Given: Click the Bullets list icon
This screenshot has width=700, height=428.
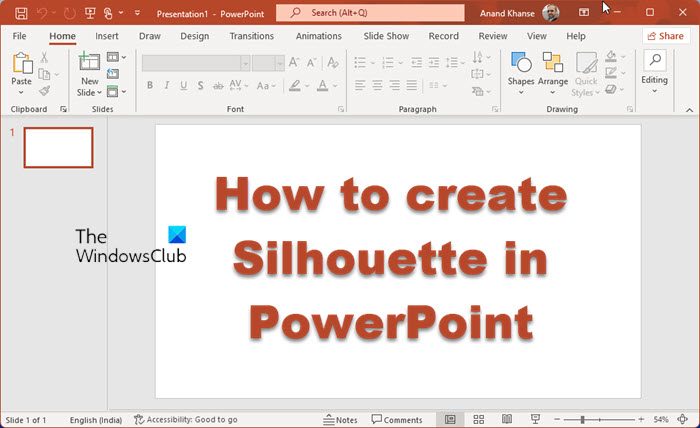Looking at the screenshot, I should 360,62.
